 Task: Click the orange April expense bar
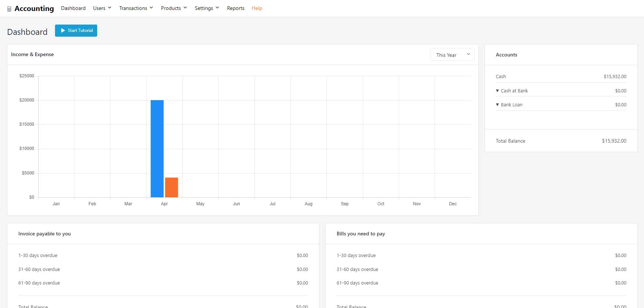(172, 187)
